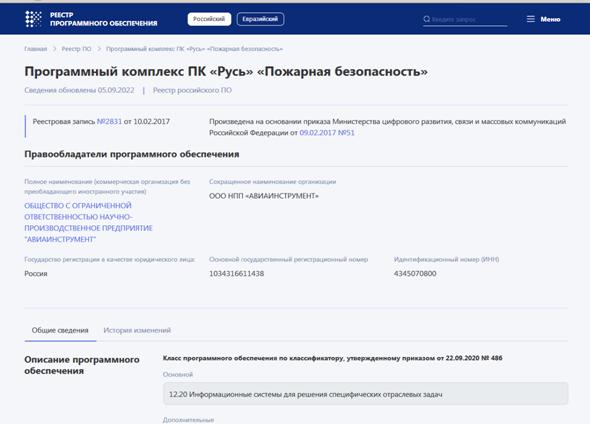Click the 12.20 Информационные системы class field

click(365, 394)
